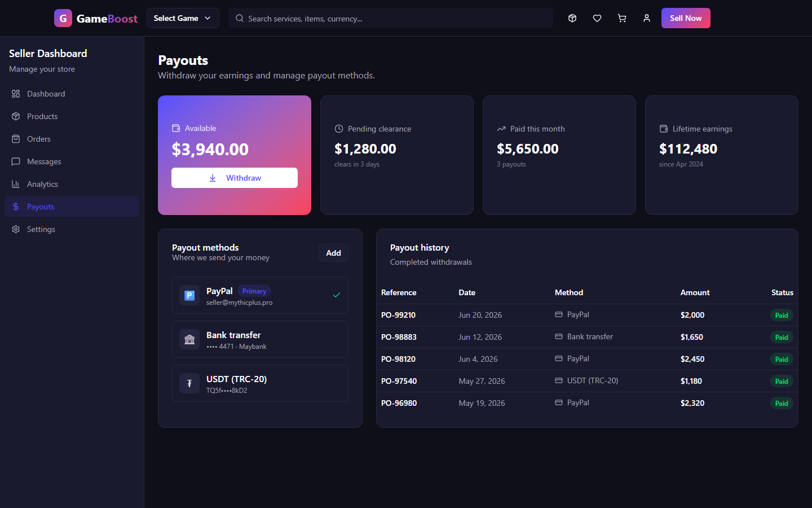The width and height of the screenshot is (812, 508).
Task: Click the Sell Now button
Action: [x=686, y=18]
